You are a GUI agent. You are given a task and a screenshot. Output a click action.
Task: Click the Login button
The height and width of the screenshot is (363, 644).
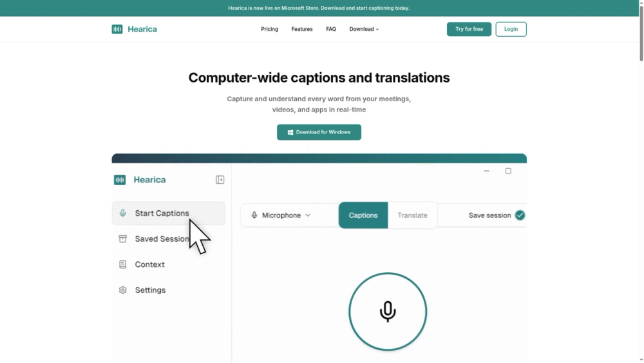(x=511, y=29)
